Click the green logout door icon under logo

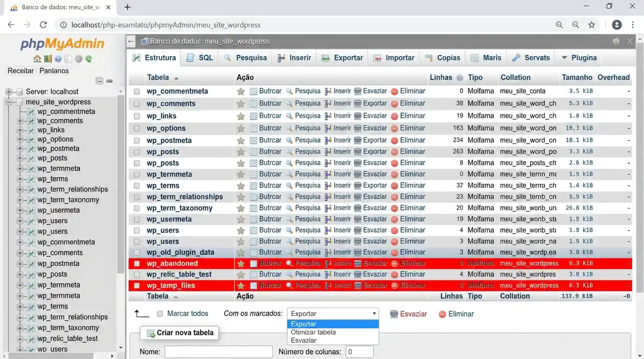pos(48,59)
